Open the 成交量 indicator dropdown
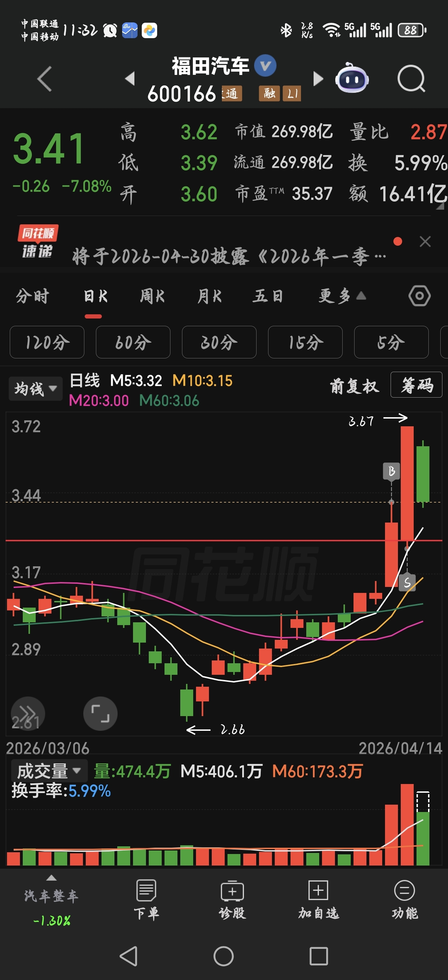Screen dimensions: 448x980 point(49,771)
